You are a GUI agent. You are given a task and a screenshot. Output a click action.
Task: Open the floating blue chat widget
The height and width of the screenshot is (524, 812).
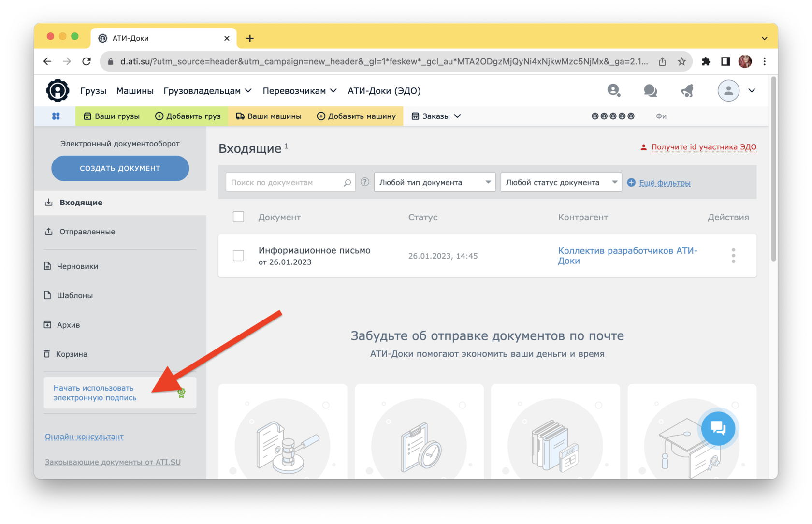point(718,428)
